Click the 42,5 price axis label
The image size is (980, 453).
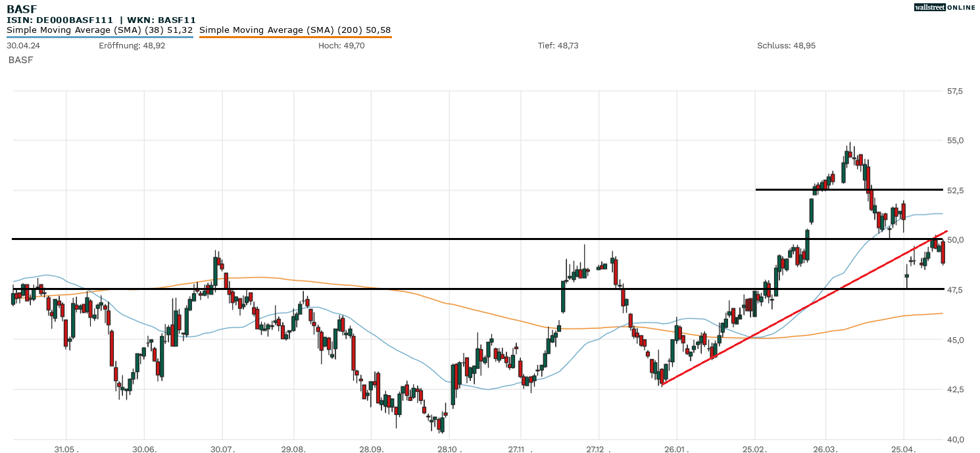click(x=955, y=389)
